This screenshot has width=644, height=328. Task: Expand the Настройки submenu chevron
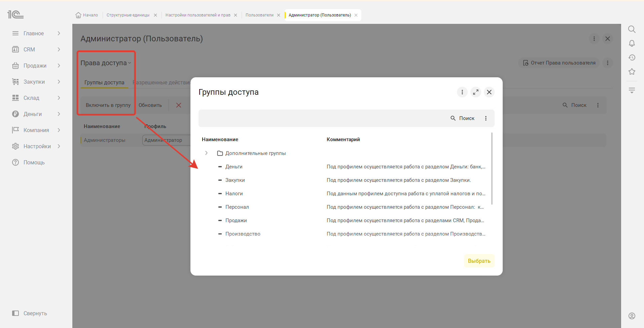59,146
